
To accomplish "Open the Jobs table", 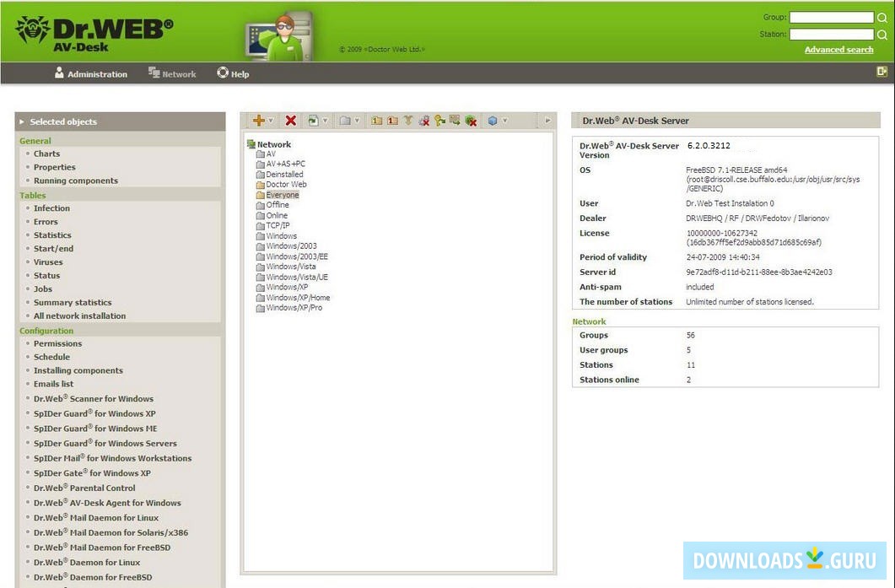I will point(43,289).
